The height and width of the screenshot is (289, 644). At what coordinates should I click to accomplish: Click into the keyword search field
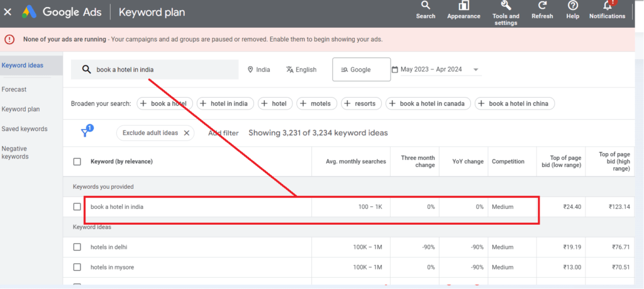coord(155,69)
